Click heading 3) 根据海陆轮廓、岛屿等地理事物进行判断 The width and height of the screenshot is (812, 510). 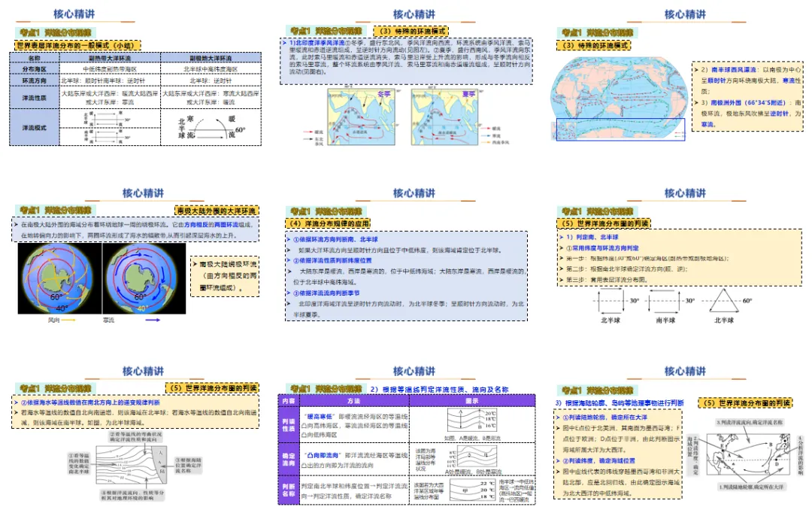tap(619, 402)
